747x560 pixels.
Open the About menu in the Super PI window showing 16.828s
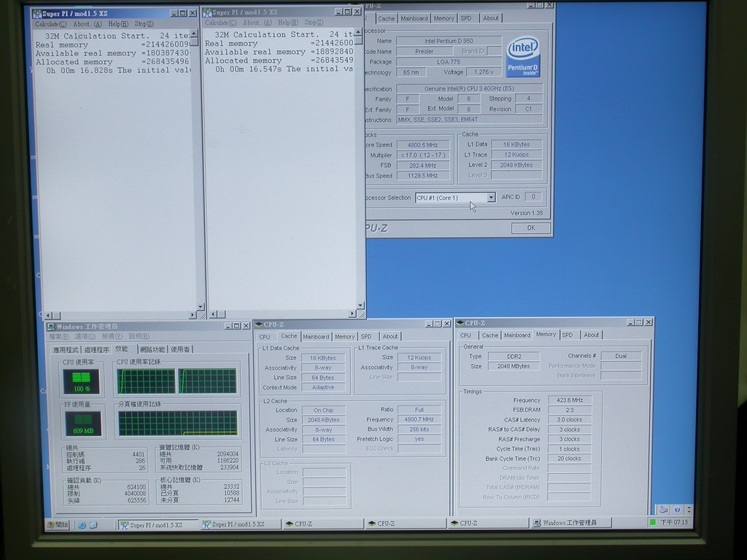88,24
